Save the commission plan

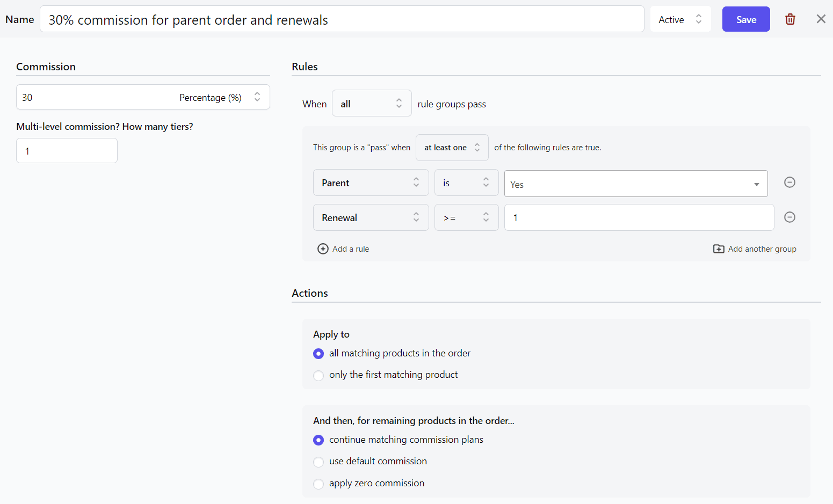pos(746,19)
